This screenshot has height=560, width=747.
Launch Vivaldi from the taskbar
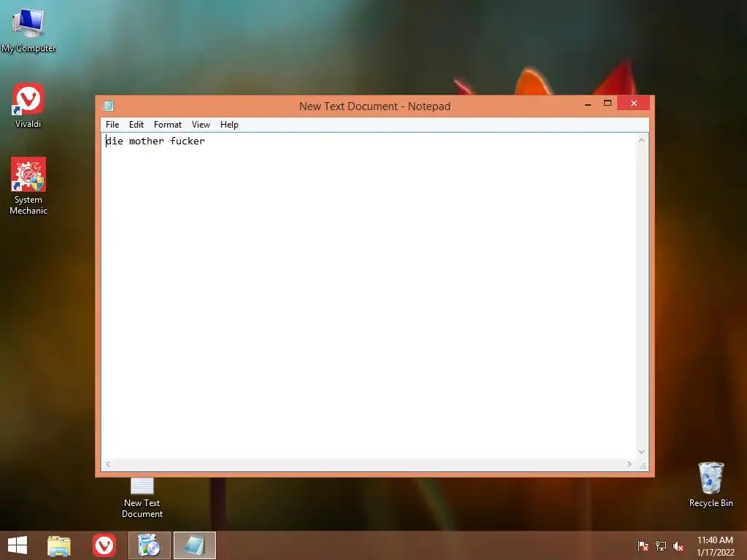tap(104, 545)
